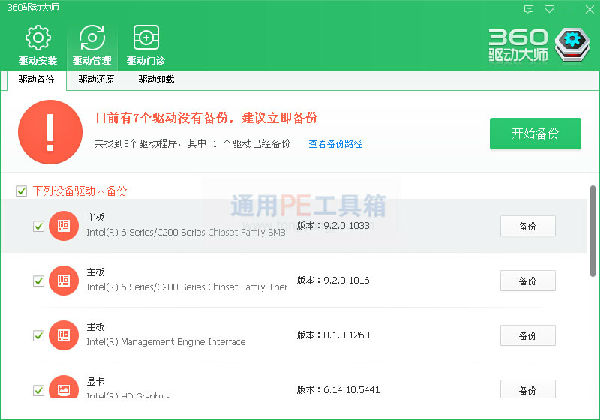Screen dimensions: 600x420
Task: Click the red exclamation warning icon
Action: click(51, 132)
